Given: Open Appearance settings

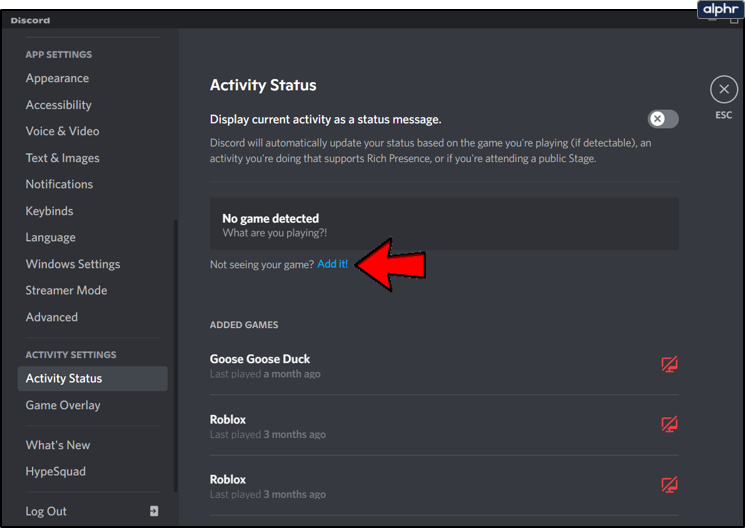Looking at the screenshot, I should coord(57,78).
